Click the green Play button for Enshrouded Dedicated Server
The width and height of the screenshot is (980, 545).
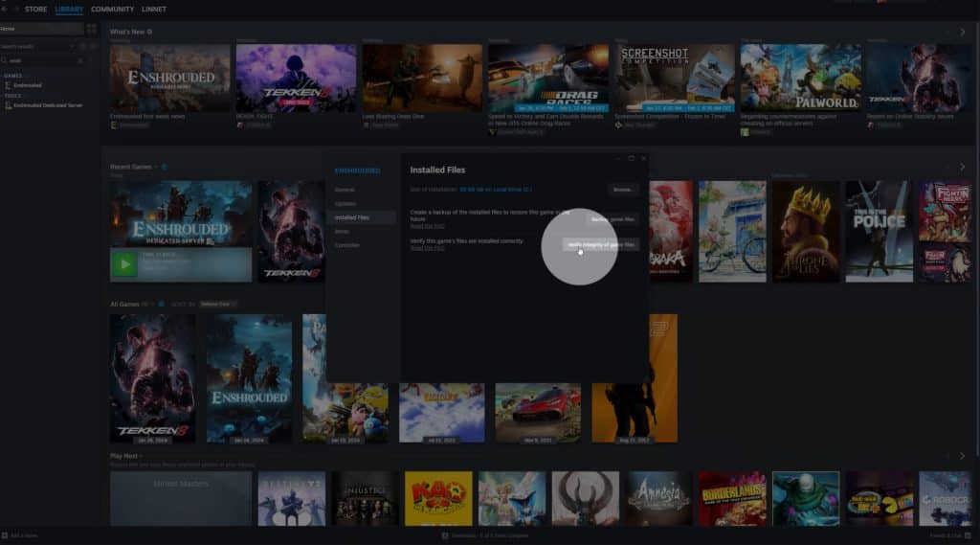tap(124, 264)
